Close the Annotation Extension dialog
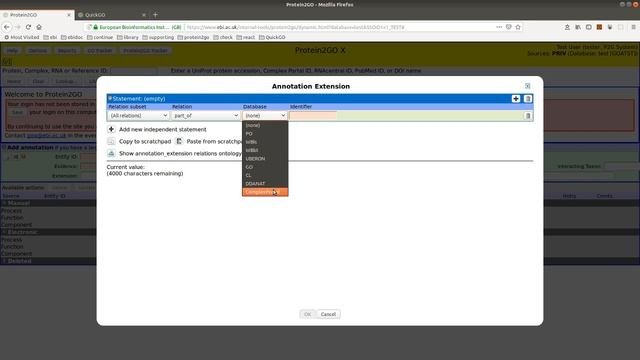Viewport: 640px width, 360px height. 527,86
